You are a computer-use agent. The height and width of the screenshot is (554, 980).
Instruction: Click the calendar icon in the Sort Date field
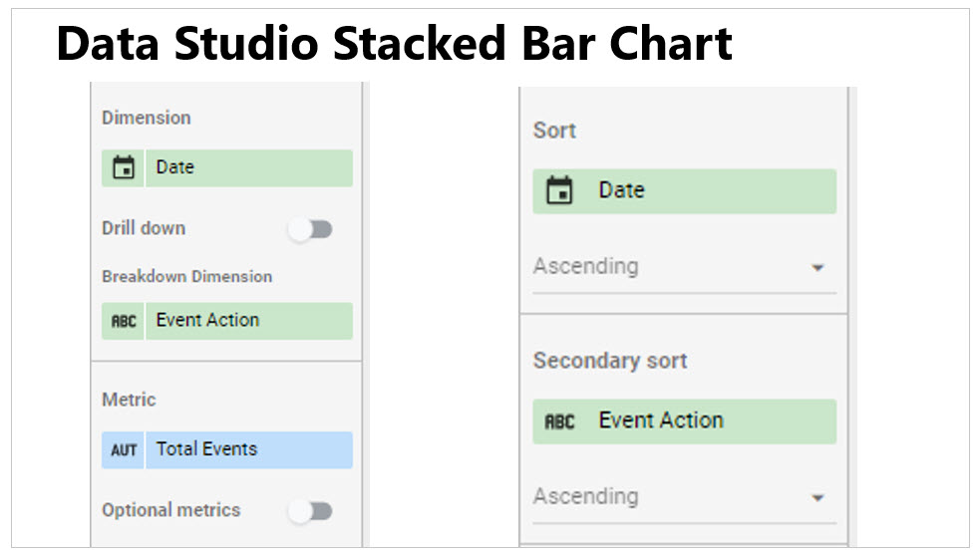coord(559,190)
